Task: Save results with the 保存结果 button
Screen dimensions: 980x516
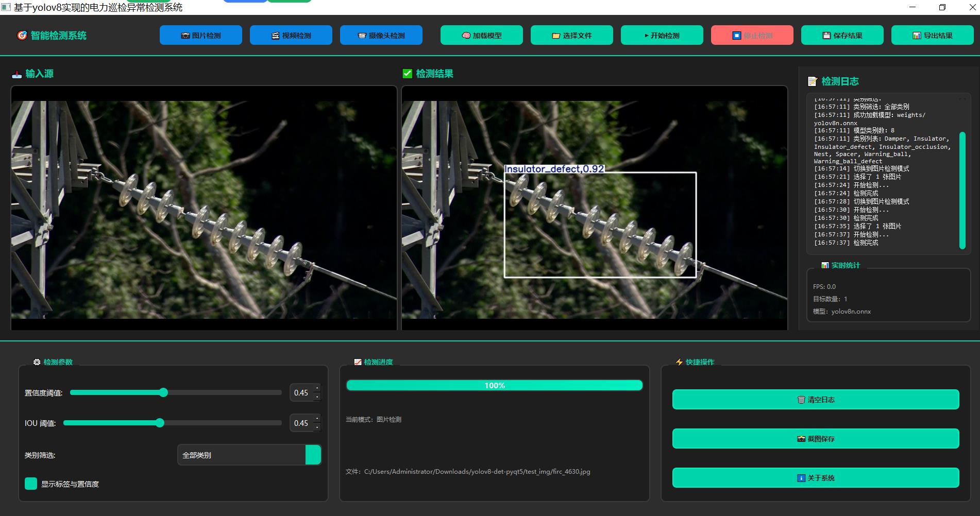Action: (x=842, y=35)
